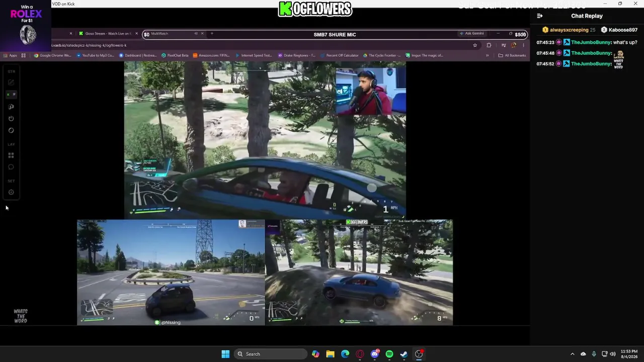The height and width of the screenshot is (362, 644).
Task: Toggle the Kick/Twitch platform switch in sidebar
Action: click(11, 95)
